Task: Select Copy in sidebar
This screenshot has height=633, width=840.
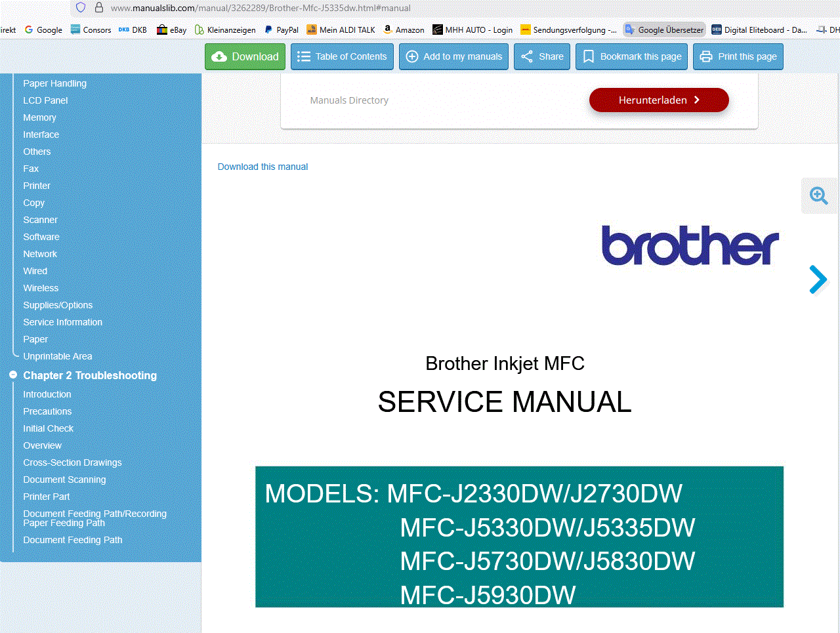Action: (33, 203)
